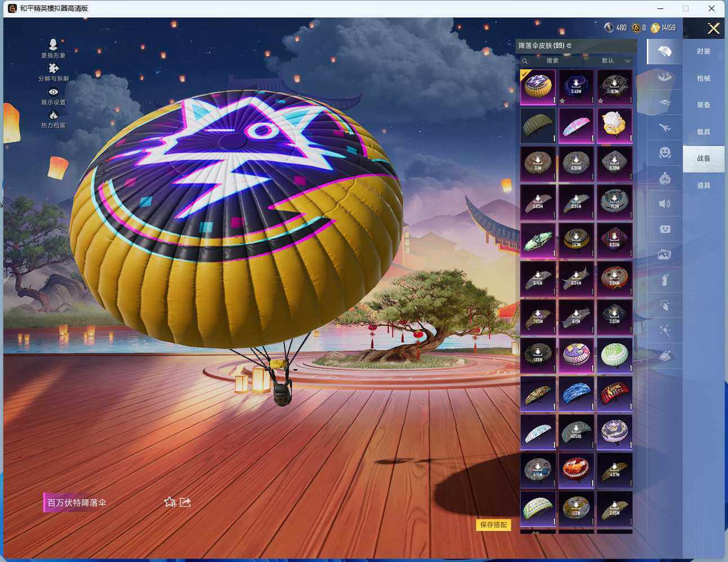Image resolution: width=728 pixels, height=562 pixels.
Task: Select the white sheep parachute thumbnail
Action: tap(615, 125)
